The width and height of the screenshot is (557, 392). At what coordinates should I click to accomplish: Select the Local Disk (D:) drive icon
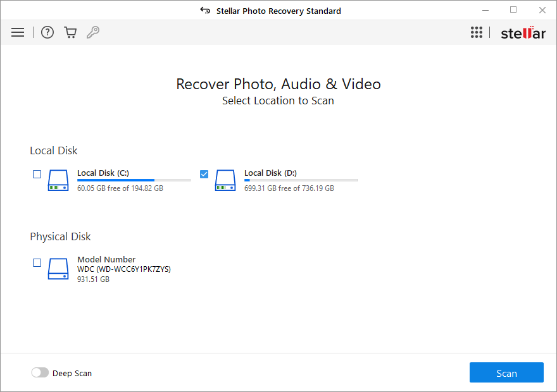(x=225, y=180)
